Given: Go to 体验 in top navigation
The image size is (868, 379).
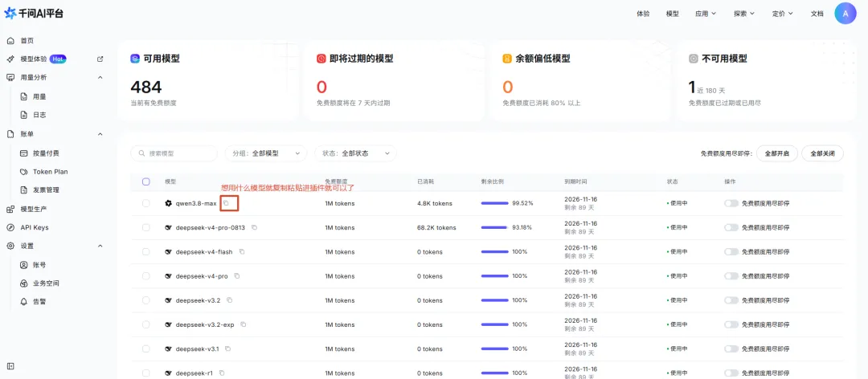Looking at the screenshot, I should pos(643,14).
